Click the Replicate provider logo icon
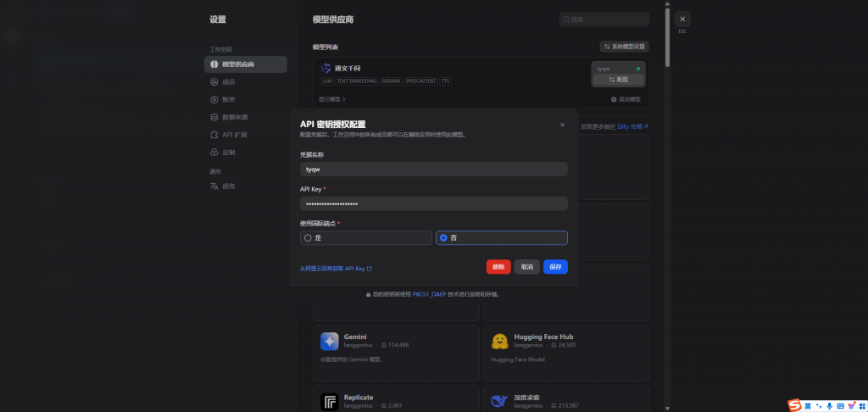 [330, 401]
